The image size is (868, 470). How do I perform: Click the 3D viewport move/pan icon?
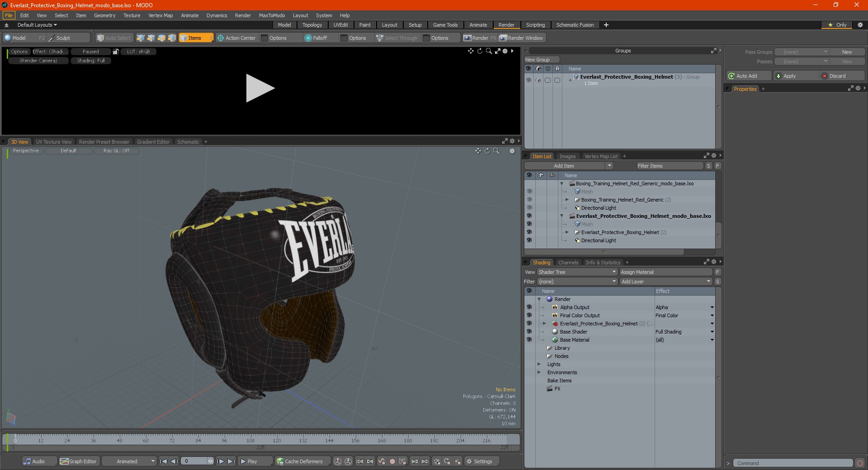478,151
